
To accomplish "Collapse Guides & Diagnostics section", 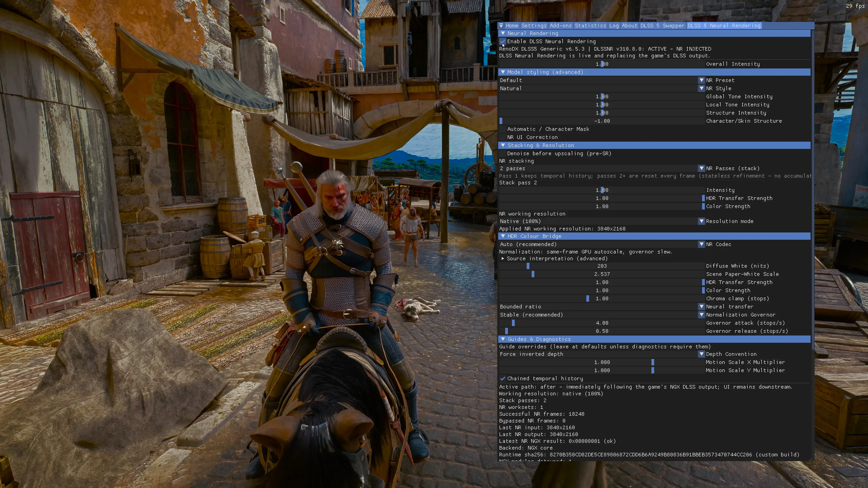I will pyautogui.click(x=654, y=339).
